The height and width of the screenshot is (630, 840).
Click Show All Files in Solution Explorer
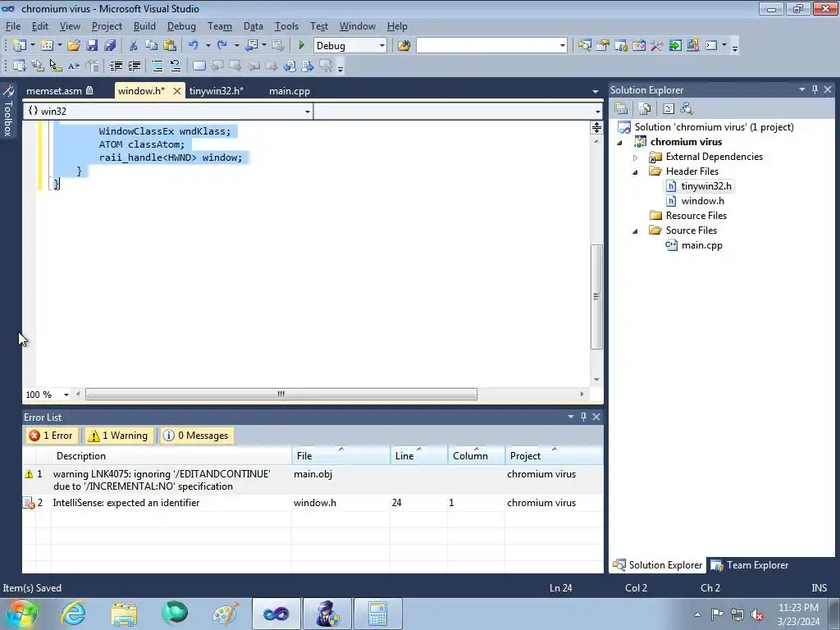645,109
